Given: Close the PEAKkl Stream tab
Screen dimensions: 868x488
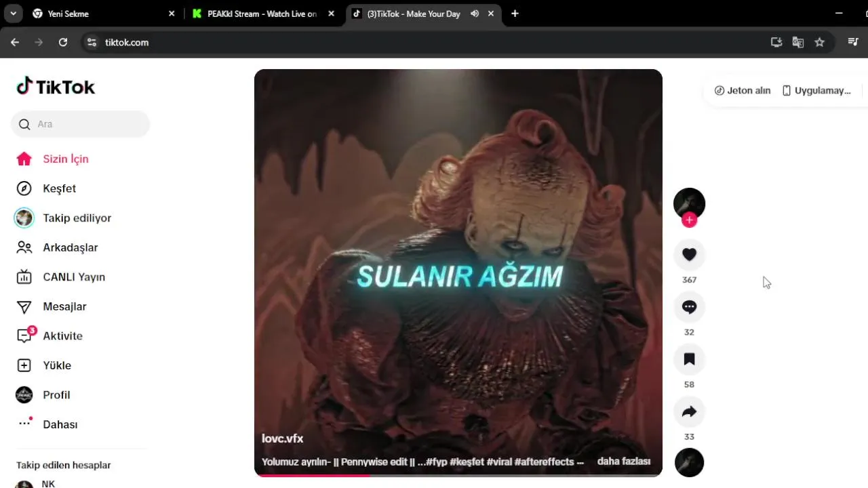Looking at the screenshot, I should coord(332,14).
